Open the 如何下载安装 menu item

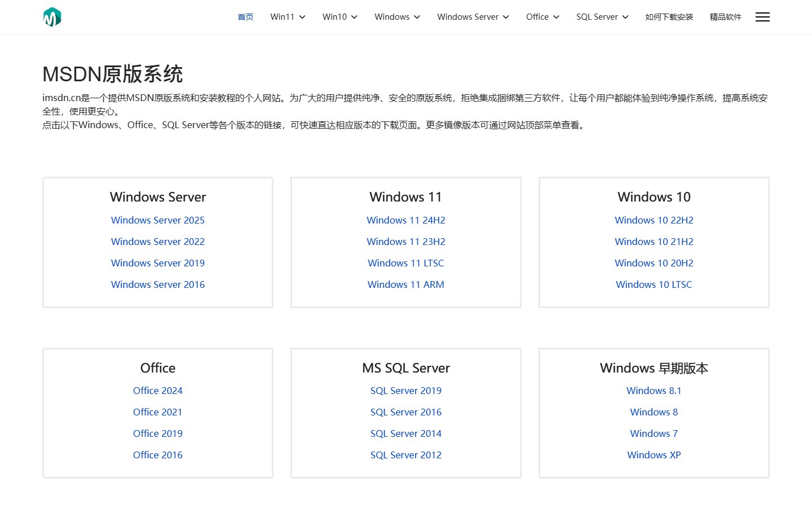coord(669,17)
